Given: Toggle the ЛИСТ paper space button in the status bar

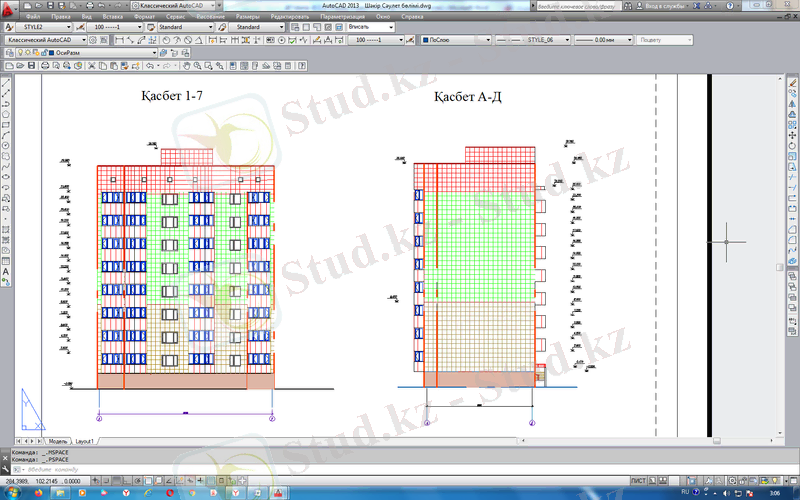Looking at the screenshot, I should click(638, 481).
